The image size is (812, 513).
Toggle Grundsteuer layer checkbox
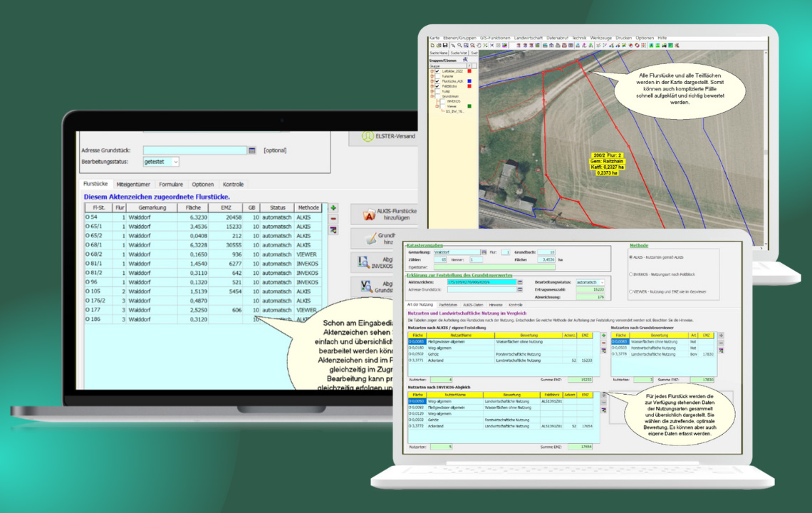click(437, 96)
